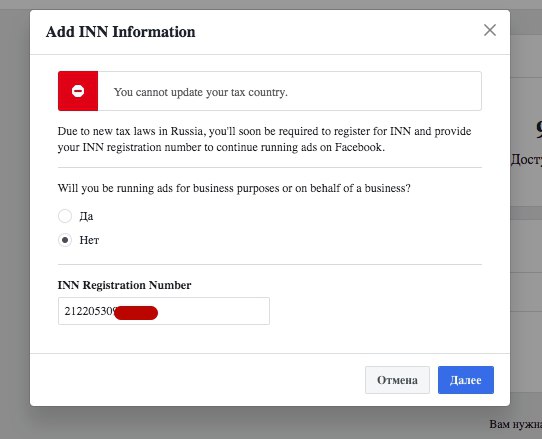Click the Russia tax laws paragraph
Viewport: 542px width, 439px height.
(264, 139)
